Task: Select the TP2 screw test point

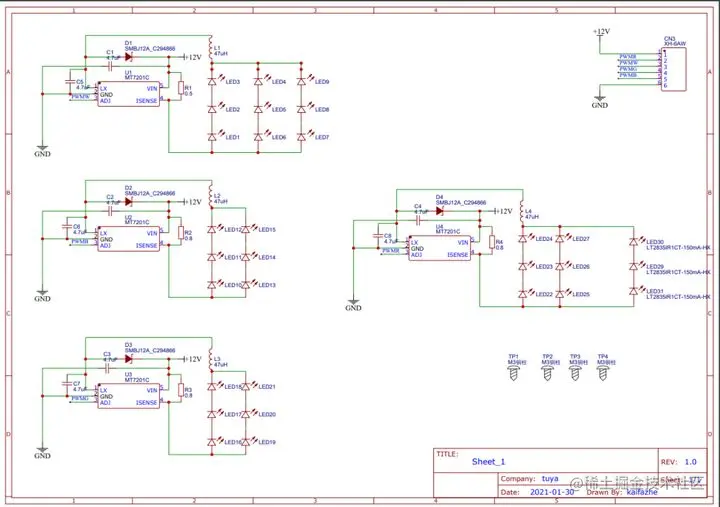Action: (x=547, y=373)
